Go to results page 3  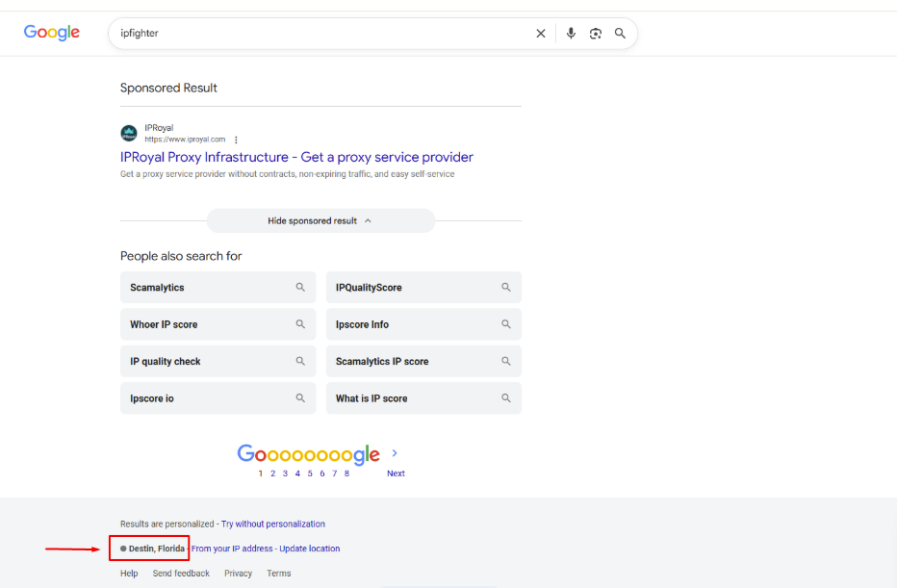(285, 473)
